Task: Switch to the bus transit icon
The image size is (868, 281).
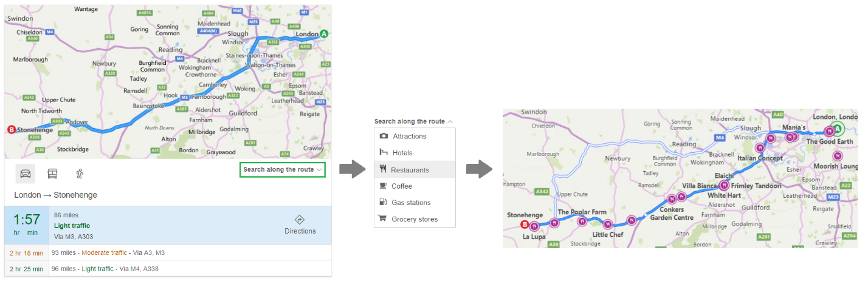Action: point(53,174)
